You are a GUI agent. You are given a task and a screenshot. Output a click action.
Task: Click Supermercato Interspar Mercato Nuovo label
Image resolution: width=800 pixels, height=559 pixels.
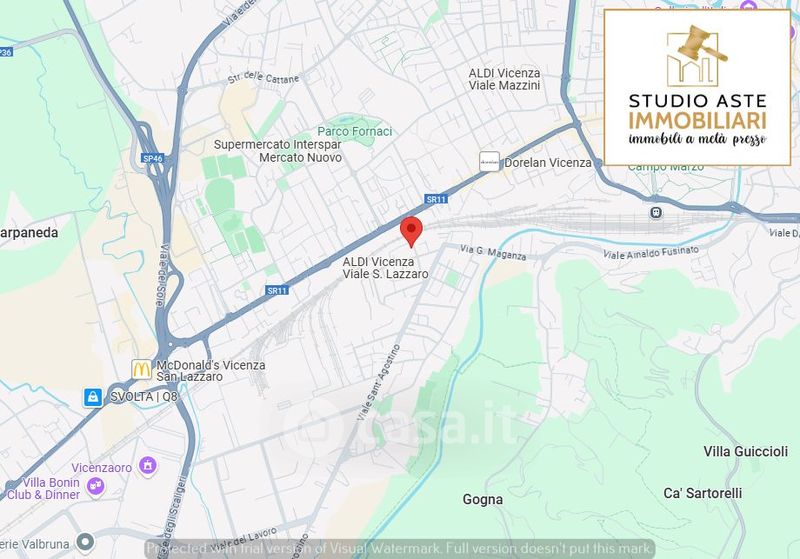(278, 151)
